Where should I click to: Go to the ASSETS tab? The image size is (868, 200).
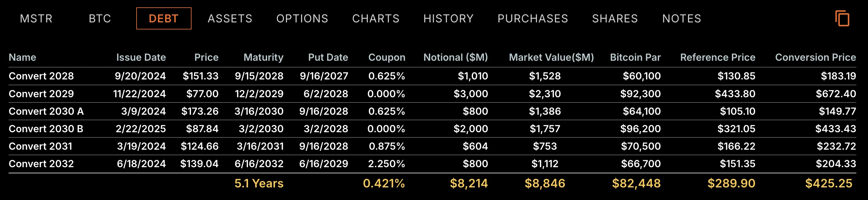[x=230, y=18]
